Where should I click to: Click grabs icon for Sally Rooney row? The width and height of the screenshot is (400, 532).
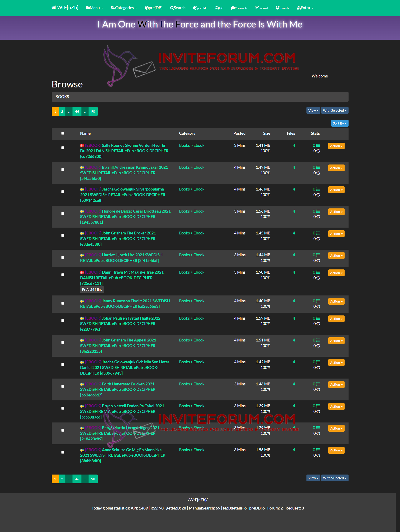pyautogui.click(x=318, y=151)
